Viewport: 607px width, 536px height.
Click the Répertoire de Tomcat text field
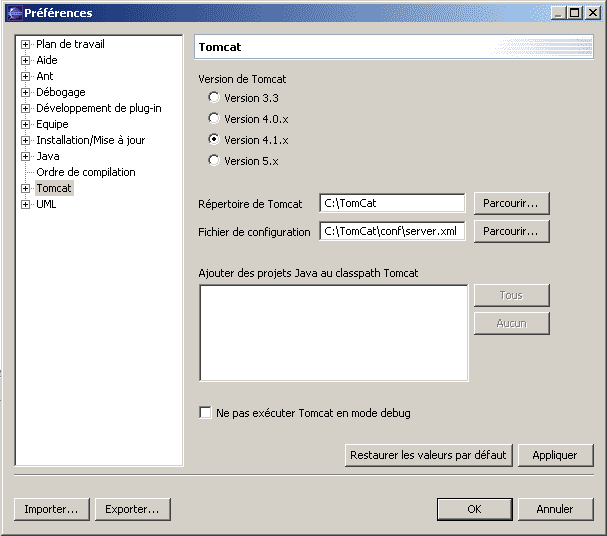392,203
